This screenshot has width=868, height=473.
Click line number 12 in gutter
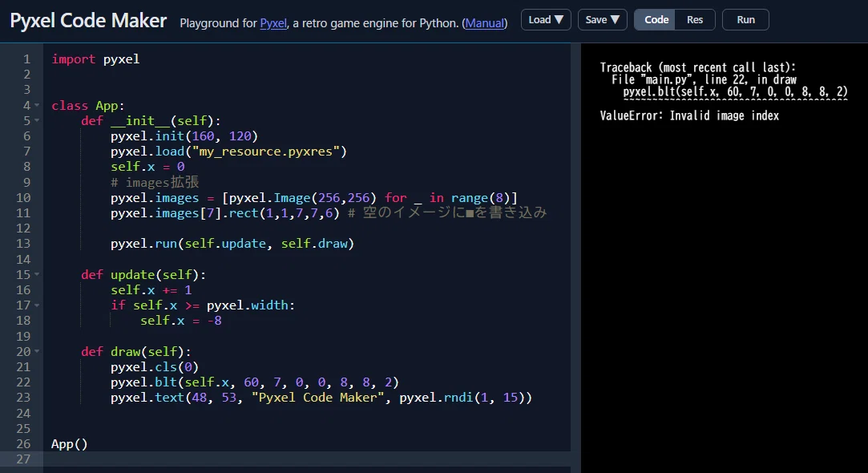[x=23, y=228]
